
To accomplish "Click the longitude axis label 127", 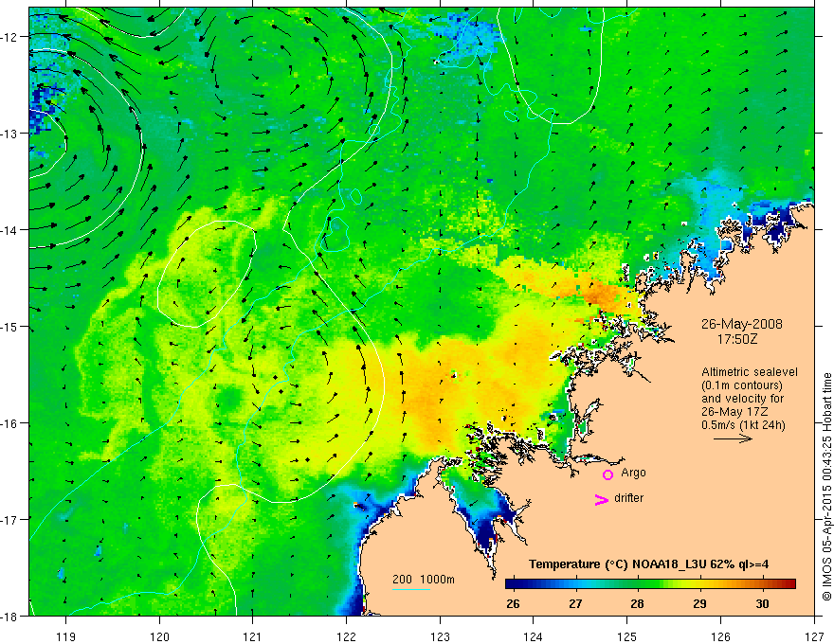I will [x=814, y=636].
